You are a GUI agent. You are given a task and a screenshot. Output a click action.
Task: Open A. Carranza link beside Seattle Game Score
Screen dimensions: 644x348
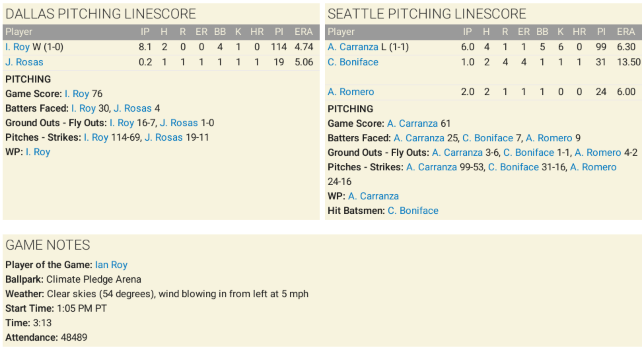tap(412, 123)
